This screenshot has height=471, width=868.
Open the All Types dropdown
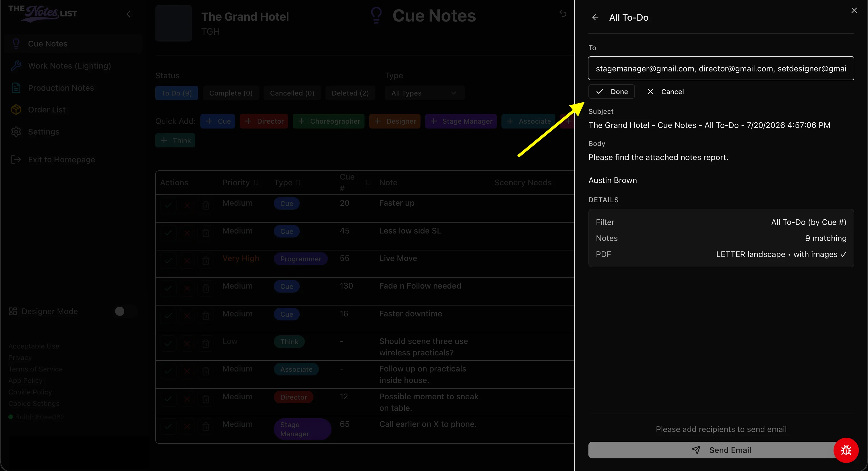[x=424, y=93]
